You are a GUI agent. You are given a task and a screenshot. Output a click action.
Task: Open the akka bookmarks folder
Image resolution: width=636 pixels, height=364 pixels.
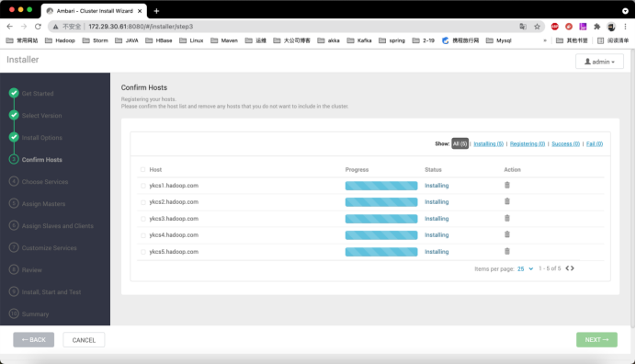pyautogui.click(x=329, y=40)
